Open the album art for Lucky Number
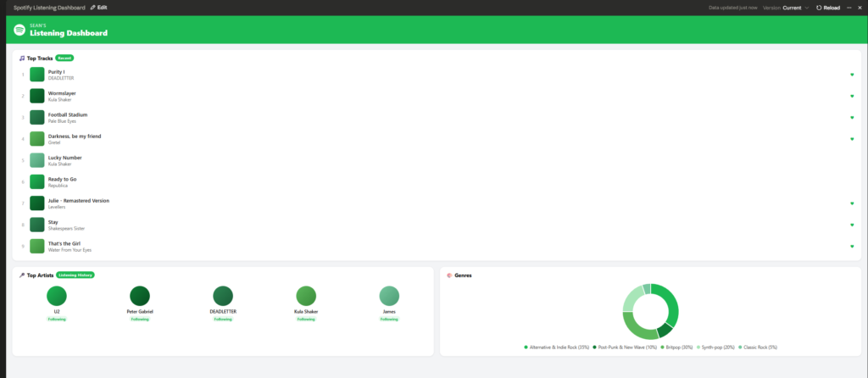 point(37,160)
